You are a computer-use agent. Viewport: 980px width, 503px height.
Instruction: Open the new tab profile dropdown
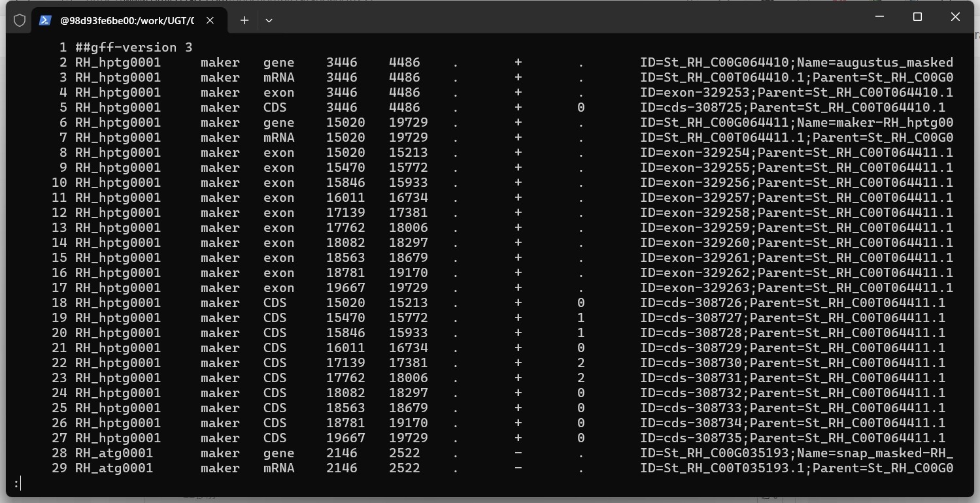[x=269, y=20]
